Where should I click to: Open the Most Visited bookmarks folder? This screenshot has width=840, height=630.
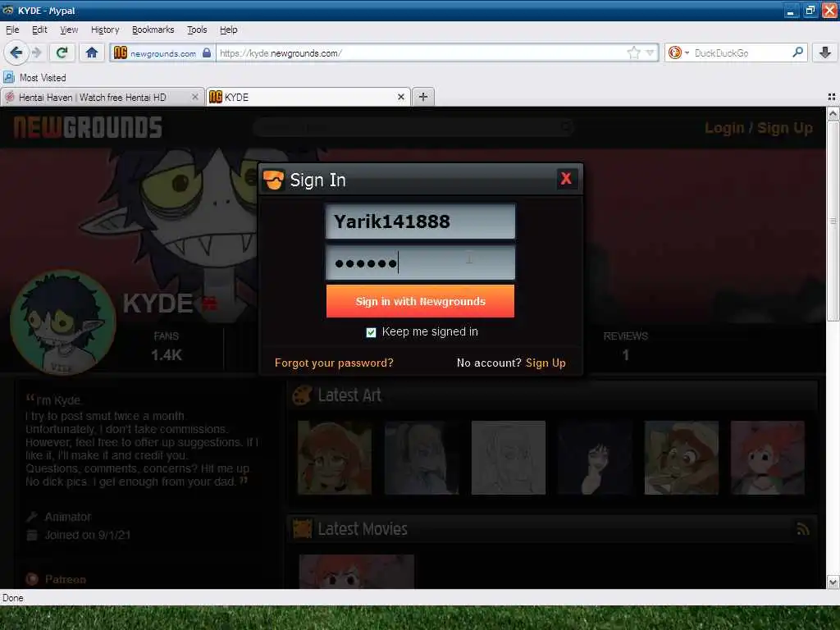click(34, 78)
